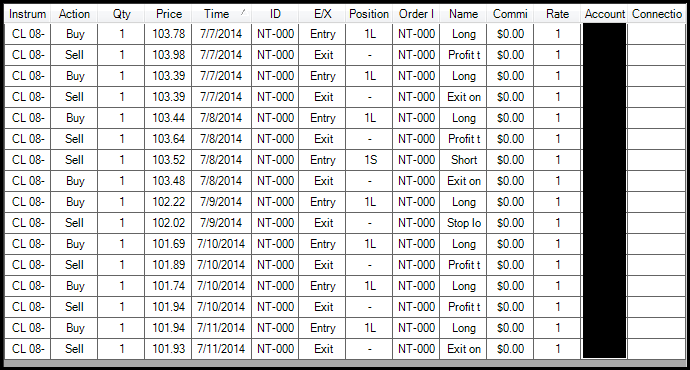
Task: Click the Connectio column header
Action: tap(657, 14)
